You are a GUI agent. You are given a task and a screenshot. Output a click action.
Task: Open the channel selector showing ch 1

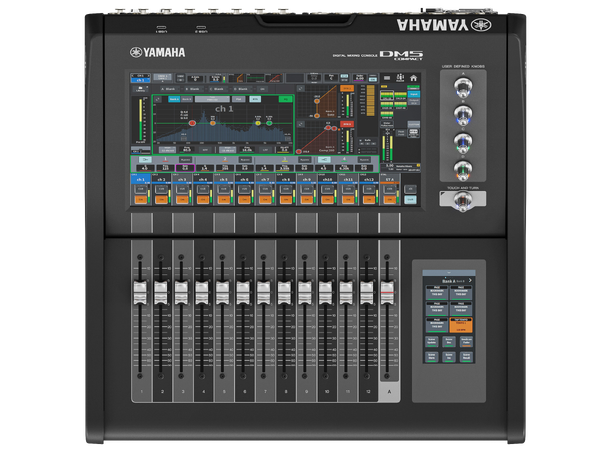(140, 78)
